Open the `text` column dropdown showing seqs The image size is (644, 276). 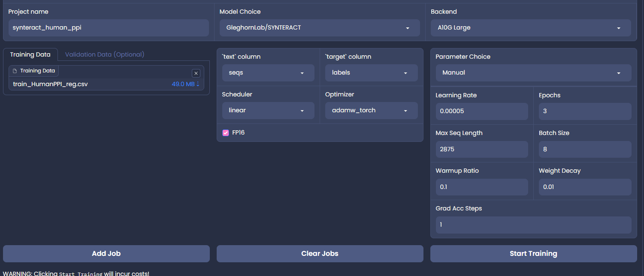[x=268, y=72]
